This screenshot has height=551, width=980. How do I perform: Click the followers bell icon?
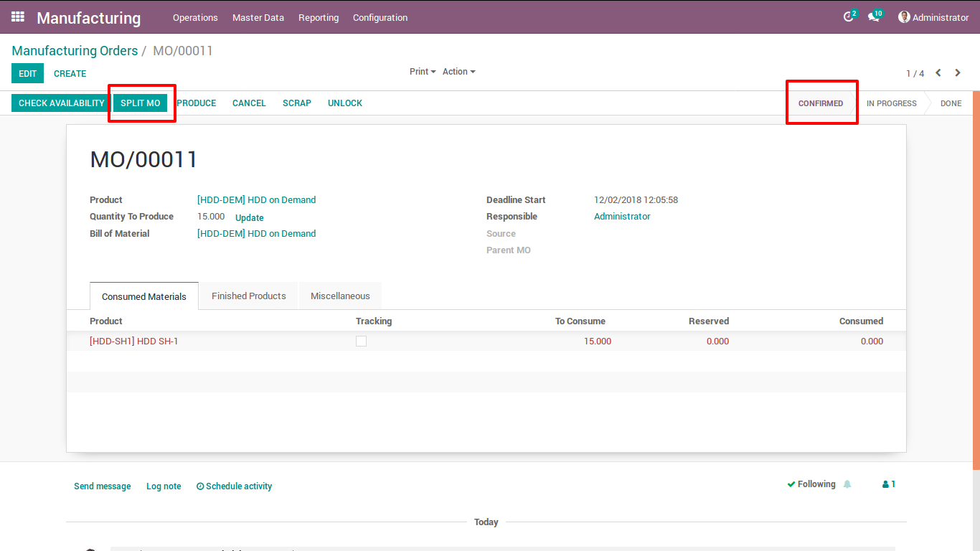tap(847, 484)
